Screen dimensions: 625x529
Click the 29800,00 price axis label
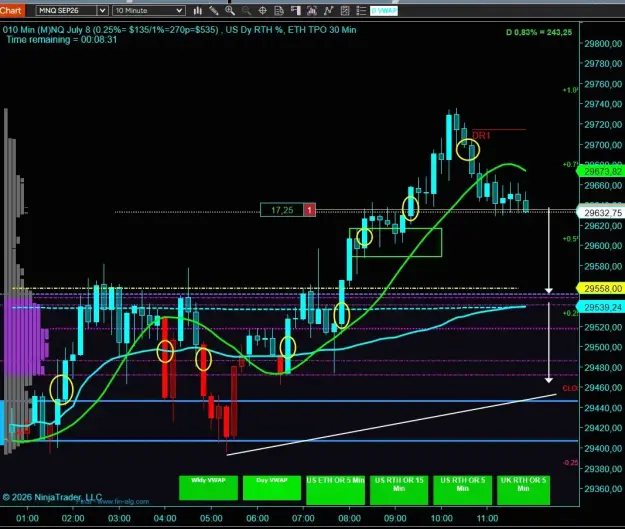pos(603,43)
